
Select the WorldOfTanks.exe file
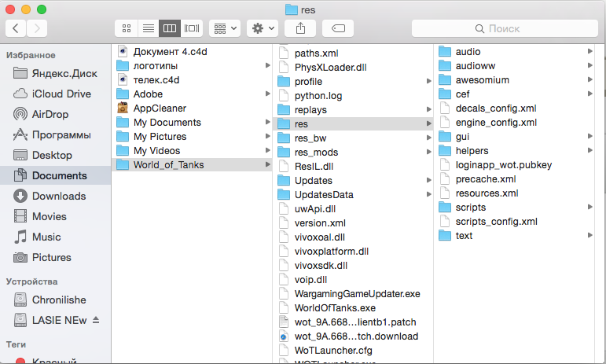[x=334, y=307]
